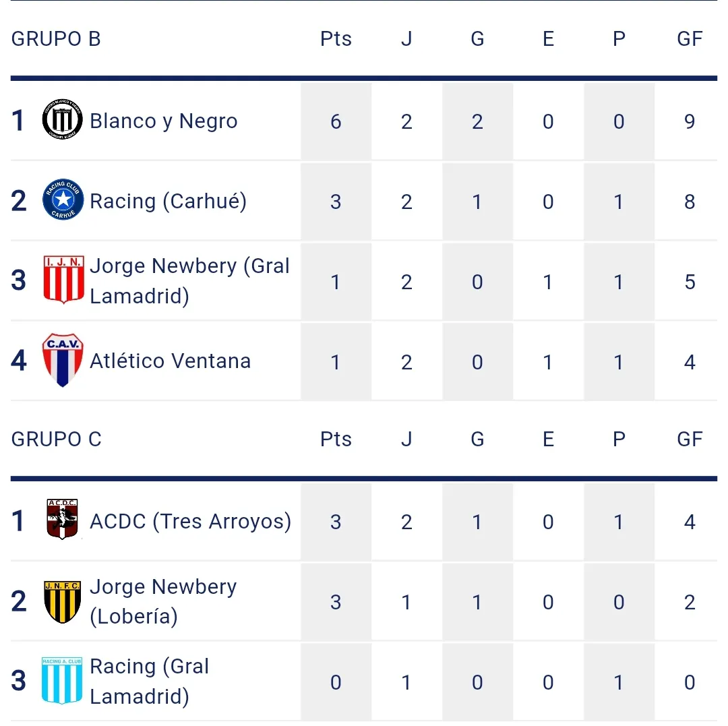Click the Racing A. Club light-blue crest
The width and height of the screenshot is (728, 726).
pos(62,680)
